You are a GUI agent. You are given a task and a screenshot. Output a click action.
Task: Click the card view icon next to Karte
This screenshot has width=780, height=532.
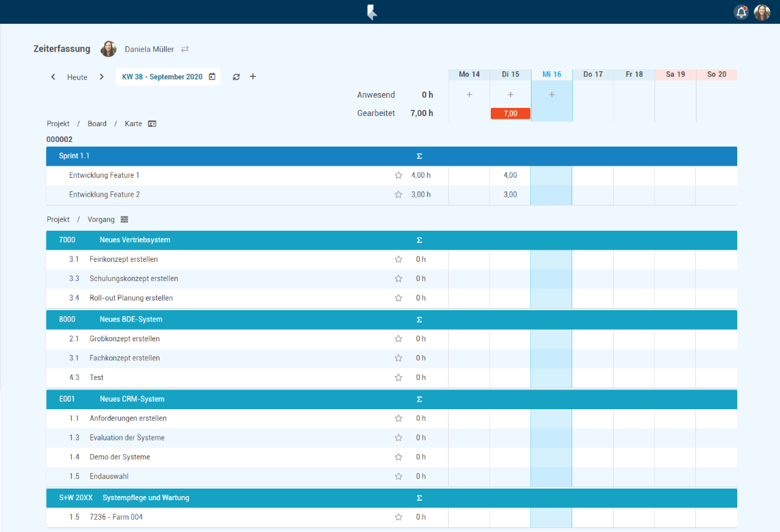click(152, 123)
